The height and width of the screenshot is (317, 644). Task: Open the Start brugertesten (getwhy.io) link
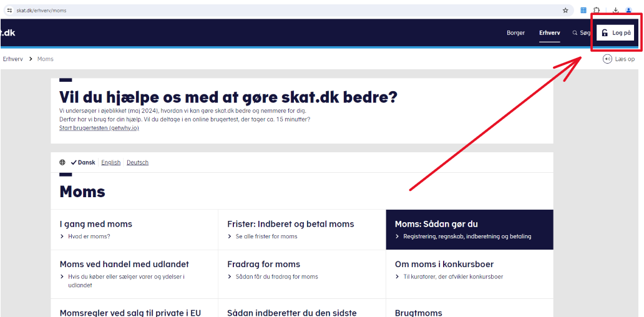pyautogui.click(x=99, y=128)
